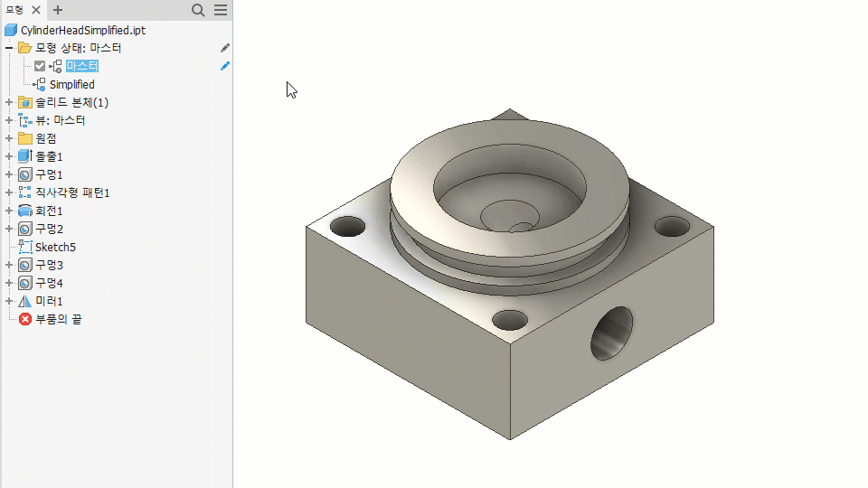Expand the 돌출1 extrusion feature
This screenshot has height=488, width=868.
pyautogui.click(x=9, y=156)
